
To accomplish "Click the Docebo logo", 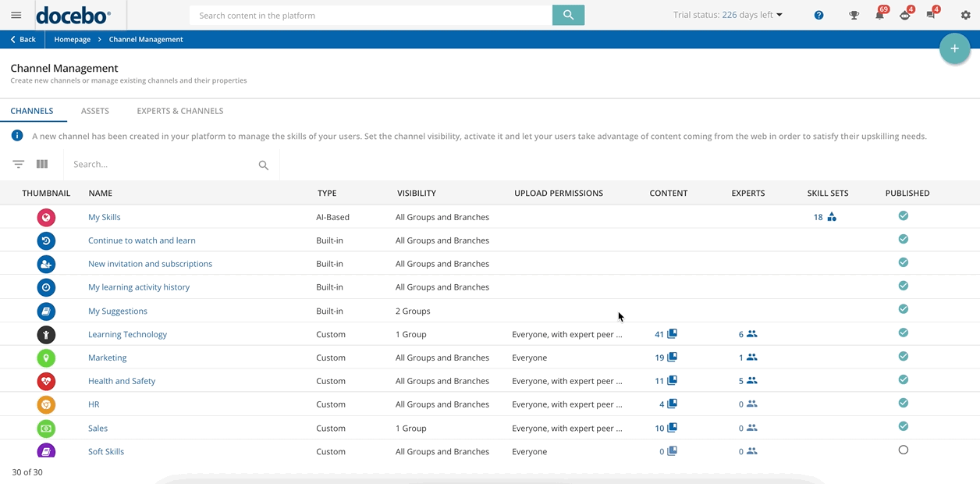I will point(73,15).
